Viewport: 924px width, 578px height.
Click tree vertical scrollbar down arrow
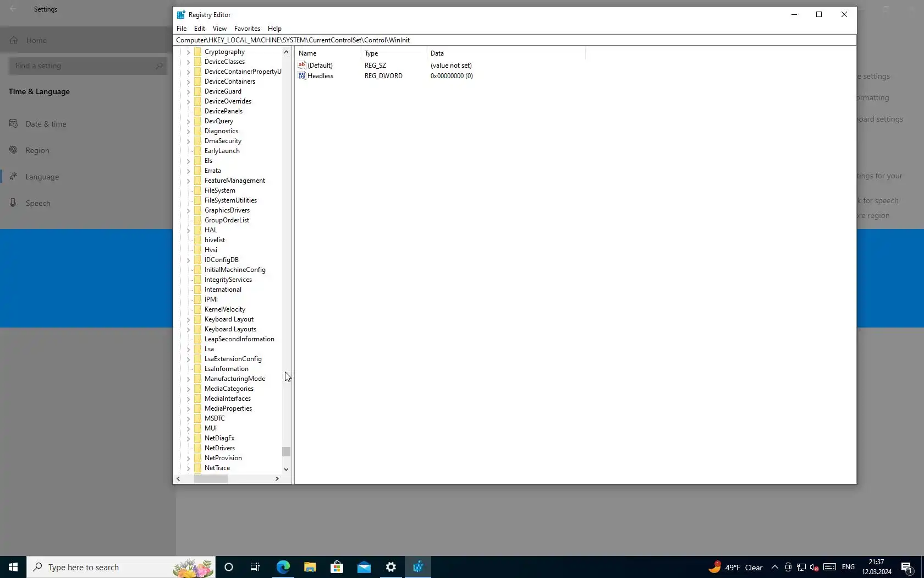pos(286,469)
